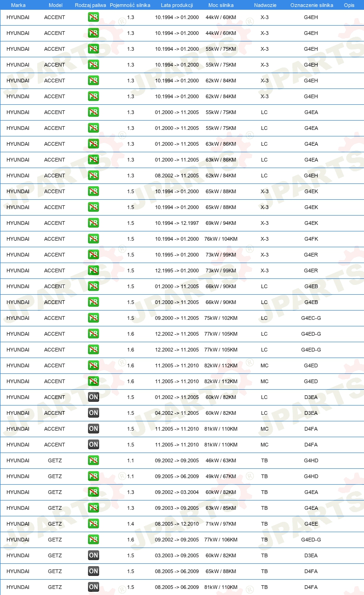Select the 46kW / 63KM power cell
This screenshot has height=595, width=364.
pos(221,460)
